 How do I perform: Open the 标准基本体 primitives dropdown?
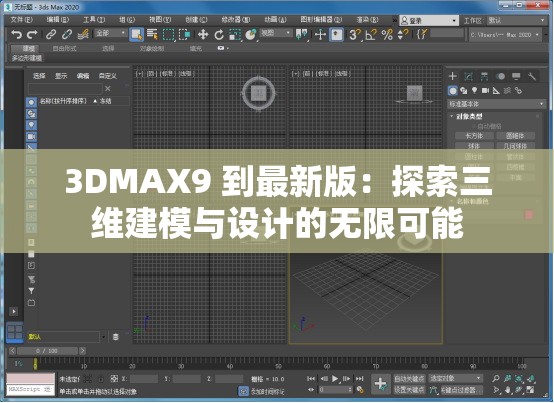[496, 104]
